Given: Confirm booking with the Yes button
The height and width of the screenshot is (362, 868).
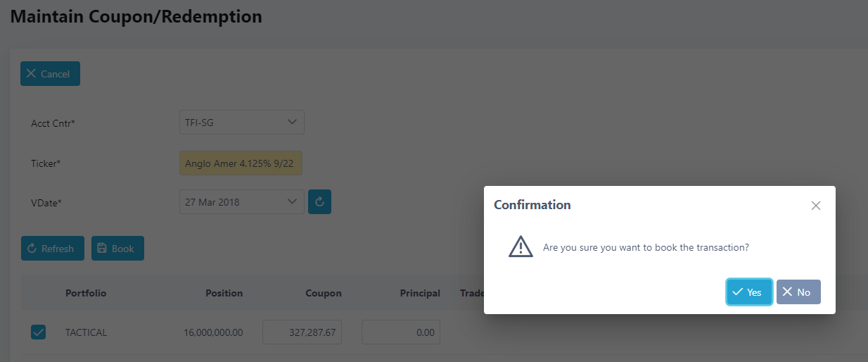Looking at the screenshot, I should coord(749,292).
